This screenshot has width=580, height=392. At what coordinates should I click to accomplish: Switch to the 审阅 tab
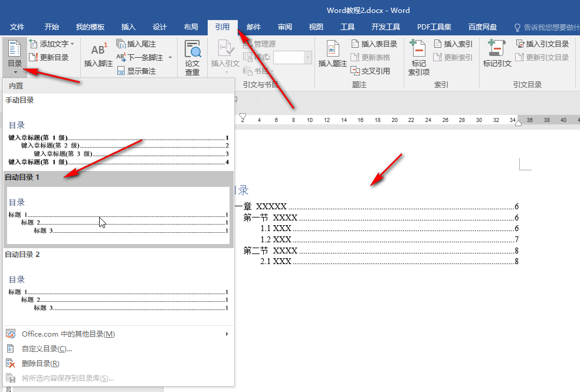click(x=285, y=27)
